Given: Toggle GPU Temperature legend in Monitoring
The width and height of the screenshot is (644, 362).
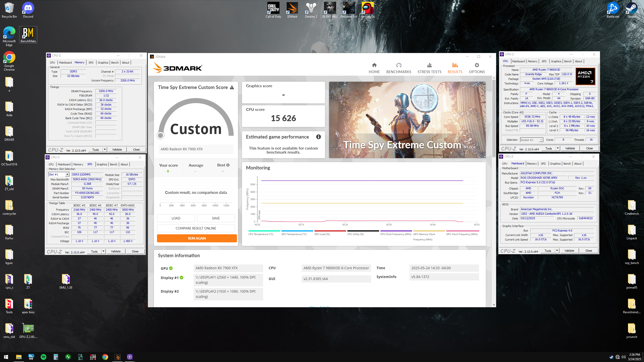Looking at the screenshot, I should click(x=297, y=233).
